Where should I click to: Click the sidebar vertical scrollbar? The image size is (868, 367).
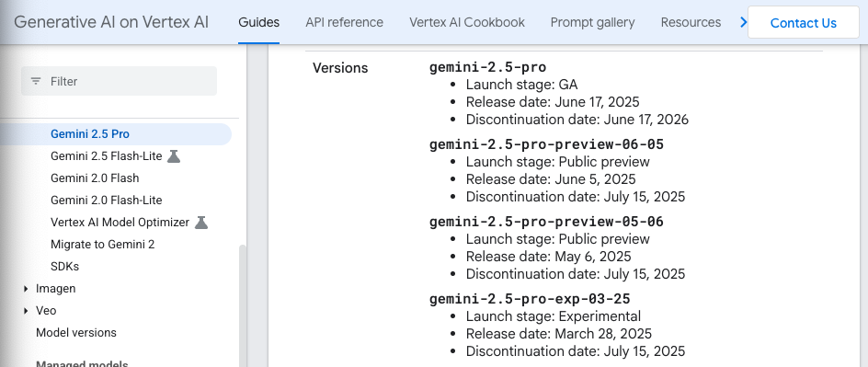click(x=243, y=305)
